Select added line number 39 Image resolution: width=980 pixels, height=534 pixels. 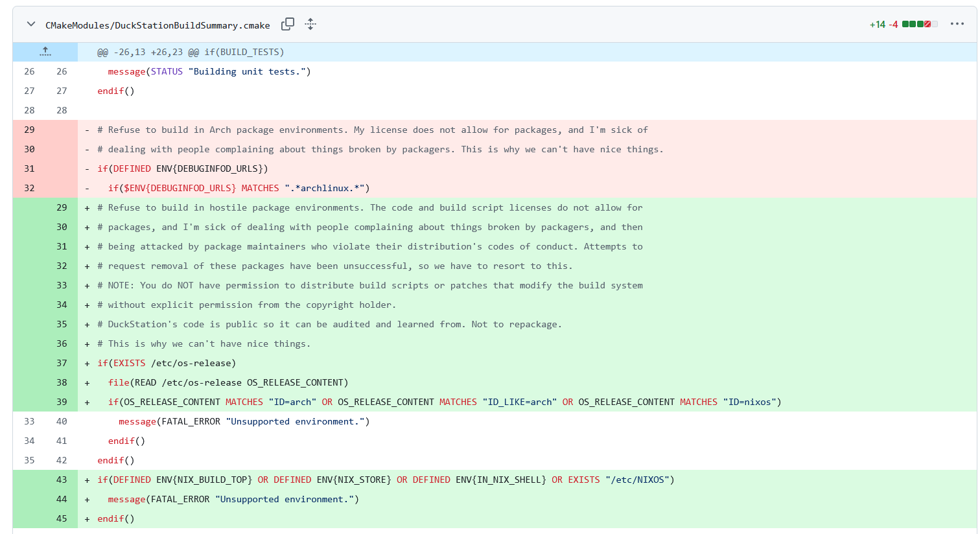pos(62,402)
